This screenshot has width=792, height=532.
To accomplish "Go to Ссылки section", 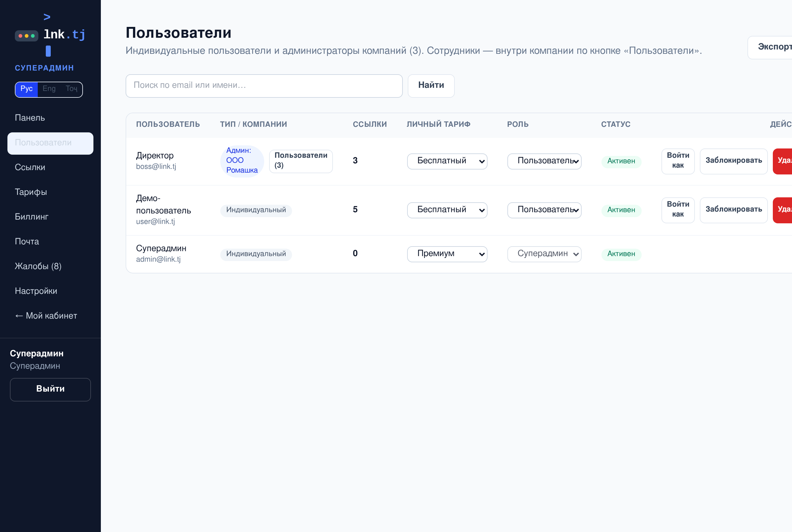I will tap(50, 167).
